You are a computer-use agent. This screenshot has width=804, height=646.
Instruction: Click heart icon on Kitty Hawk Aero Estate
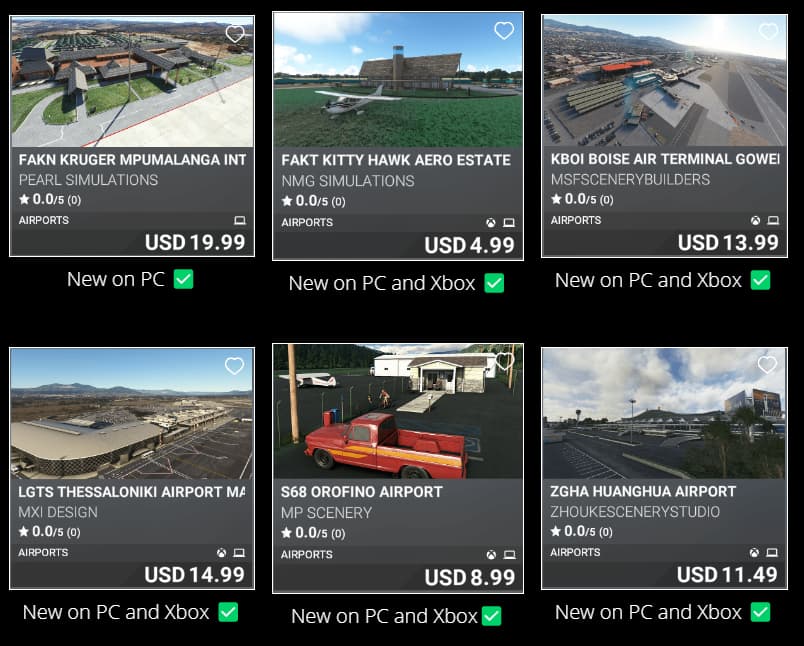pos(504,31)
